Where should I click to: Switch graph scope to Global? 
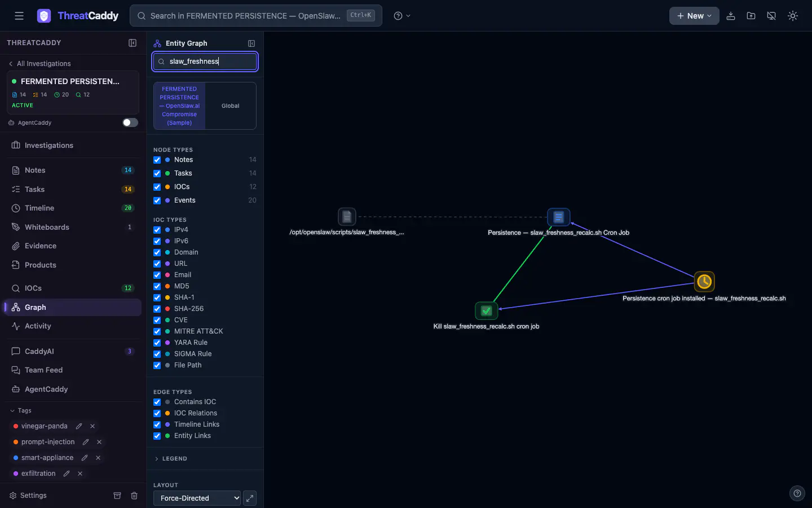tap(231, 106)
